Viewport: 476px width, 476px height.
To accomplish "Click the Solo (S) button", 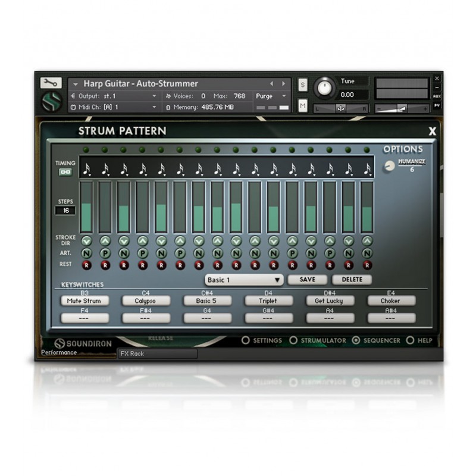I will [x=302, y=84].
